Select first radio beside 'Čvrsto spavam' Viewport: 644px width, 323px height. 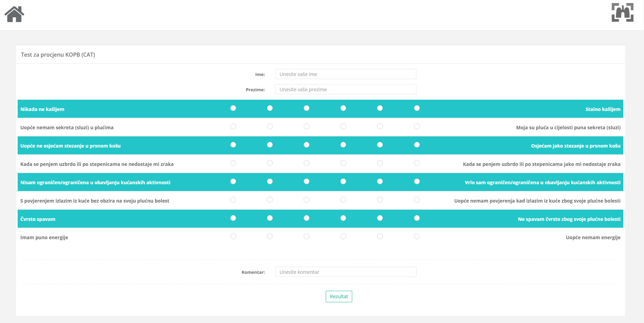233,218
